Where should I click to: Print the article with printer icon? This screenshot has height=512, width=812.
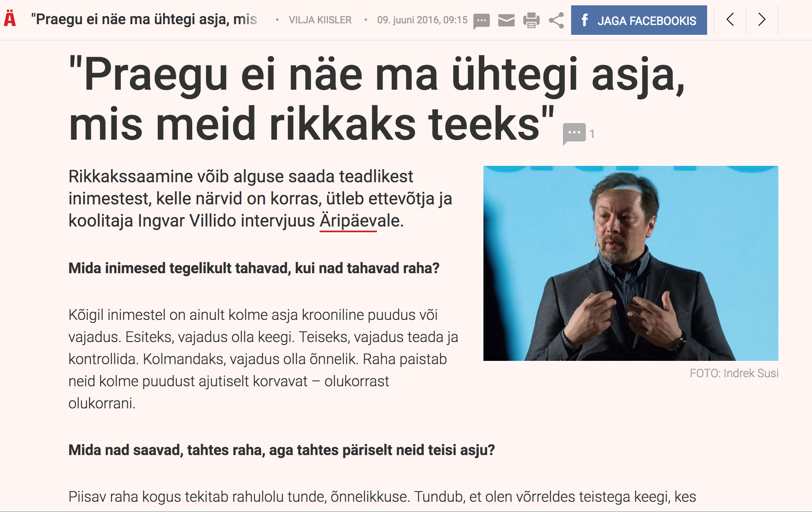[x=531, y=20]
